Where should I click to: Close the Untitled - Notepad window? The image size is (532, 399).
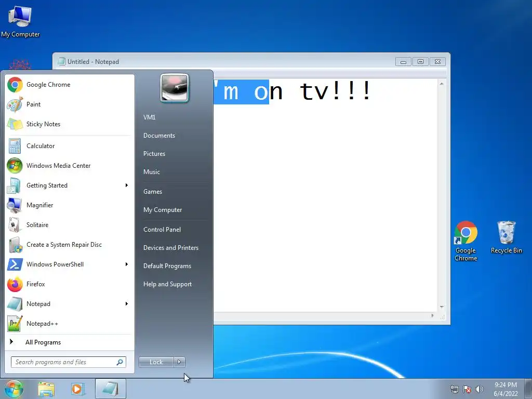[437, 62]
